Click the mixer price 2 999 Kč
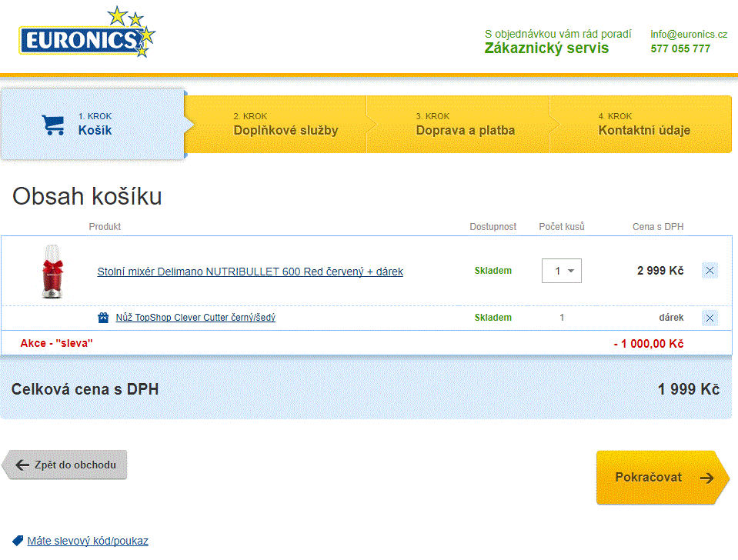 (660, 271)
